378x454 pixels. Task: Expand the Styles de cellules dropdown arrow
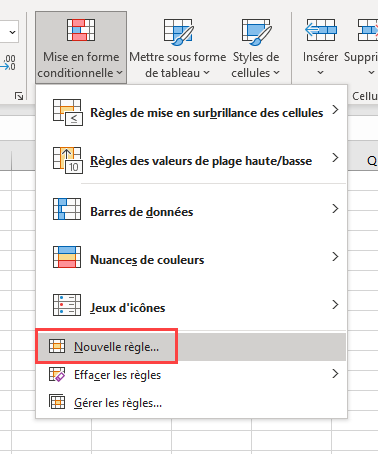tap(276, 73)
